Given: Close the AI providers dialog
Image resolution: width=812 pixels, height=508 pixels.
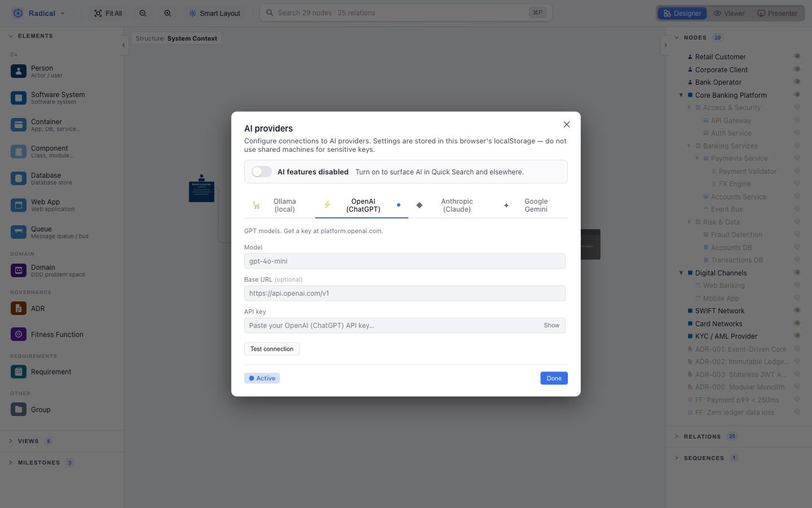Looking at the screenshot, I should (x=567, y=124).
